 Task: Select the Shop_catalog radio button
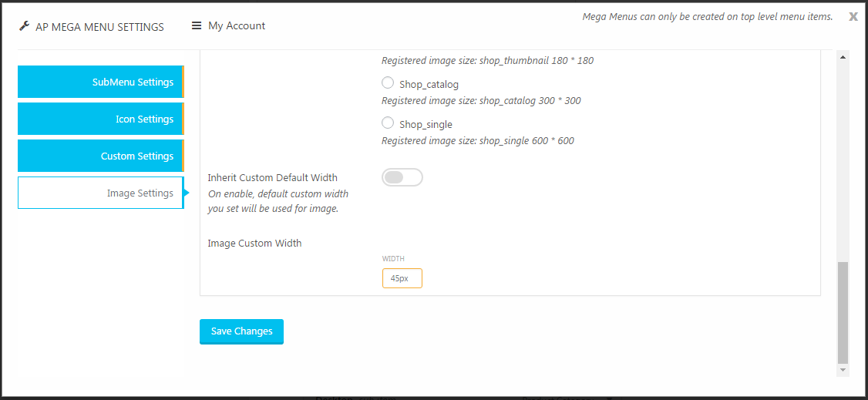[388, 83]
